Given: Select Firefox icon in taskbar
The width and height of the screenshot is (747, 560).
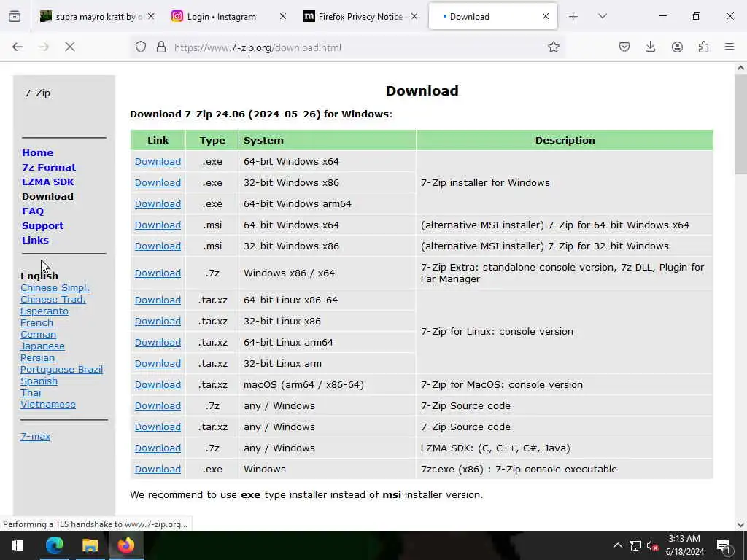Looking at the screenshot, I should [x=125, y=545].
